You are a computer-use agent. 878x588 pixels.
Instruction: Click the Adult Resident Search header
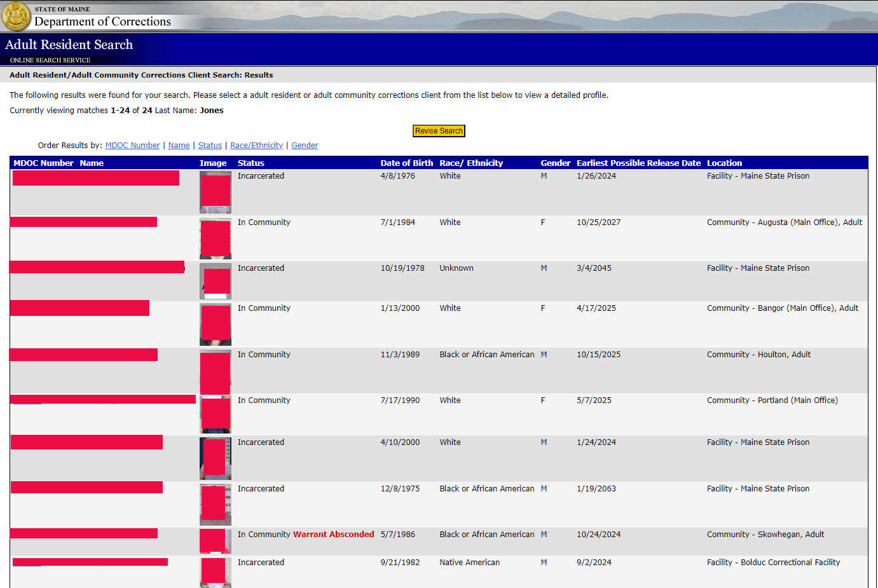[69, 44]
